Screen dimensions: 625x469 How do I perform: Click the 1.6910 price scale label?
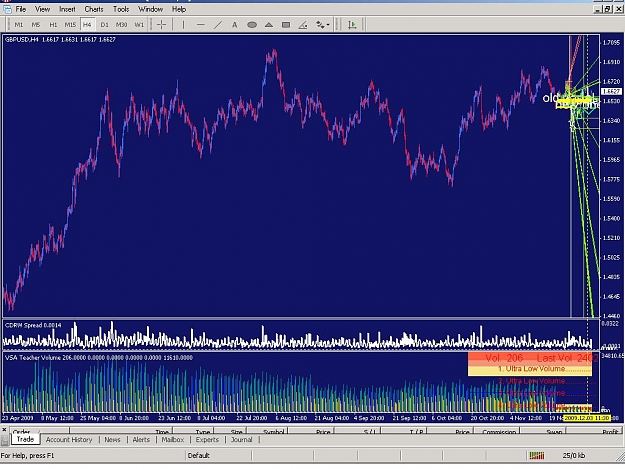(x=611, y=62)
